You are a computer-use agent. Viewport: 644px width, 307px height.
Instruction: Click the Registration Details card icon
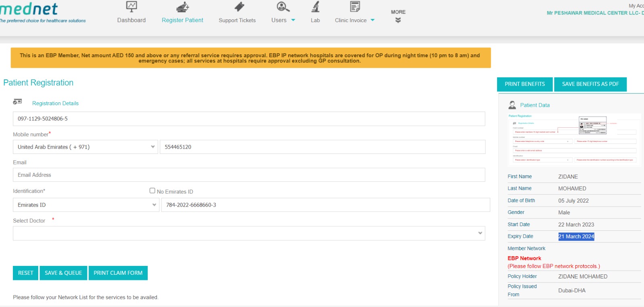click(x=17, y=102)
